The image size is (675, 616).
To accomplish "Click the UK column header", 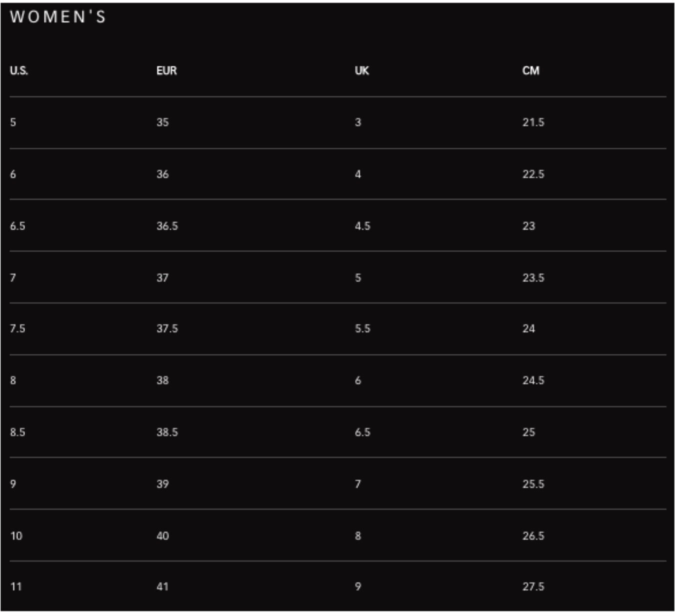I will click(x=362, y=70).
